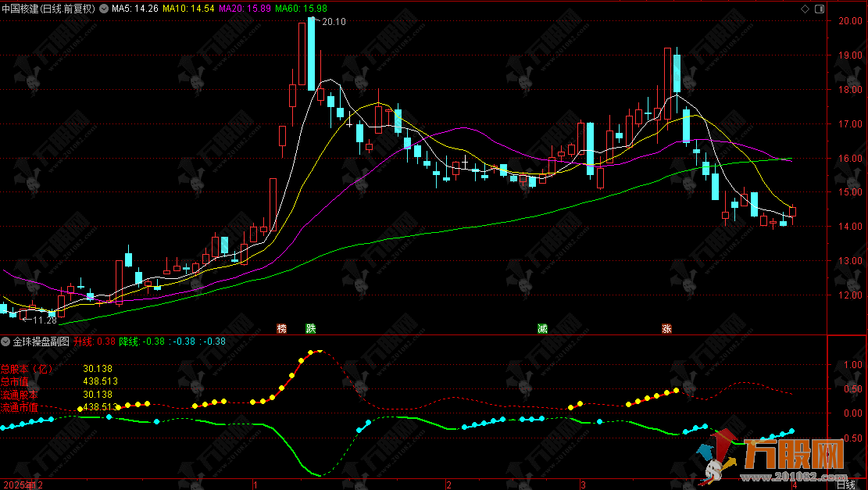
Task: Click the 榜 event marker icon
Action: coord(282,328)
